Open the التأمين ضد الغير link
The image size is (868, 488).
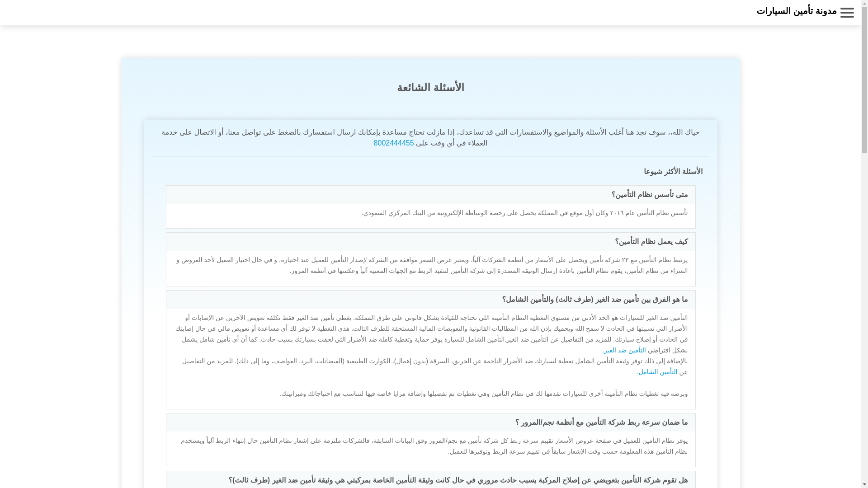tap(624, 351)
